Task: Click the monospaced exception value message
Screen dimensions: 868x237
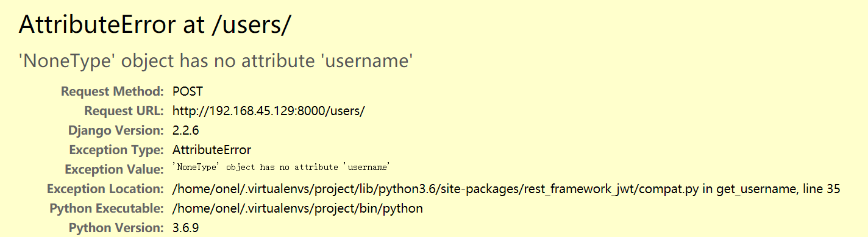Action: 281,167
